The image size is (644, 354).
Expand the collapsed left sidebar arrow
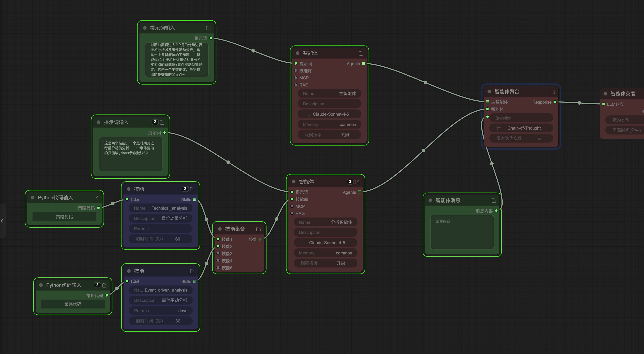tap(2, 221)
